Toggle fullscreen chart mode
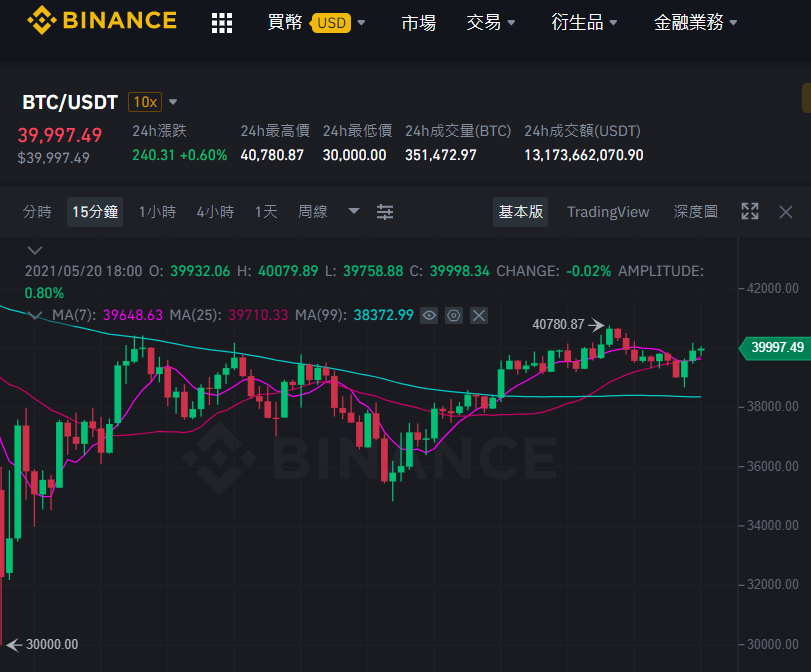 (x=750, y=211)
